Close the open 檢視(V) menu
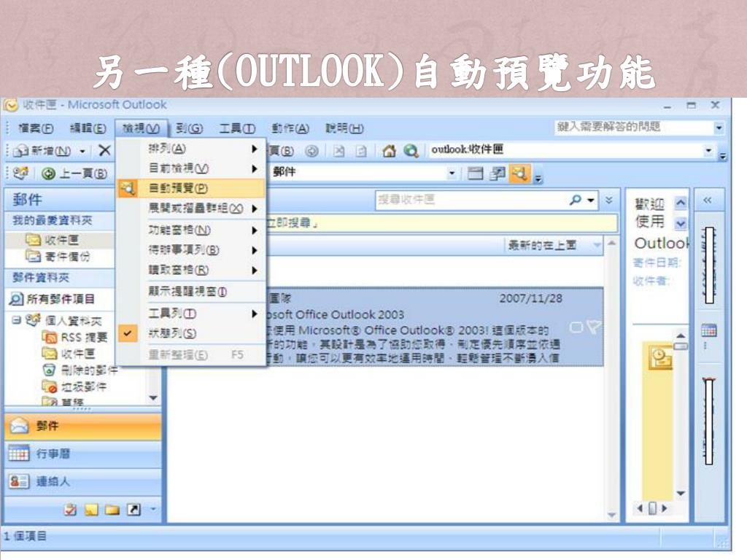 click(141, 128)
